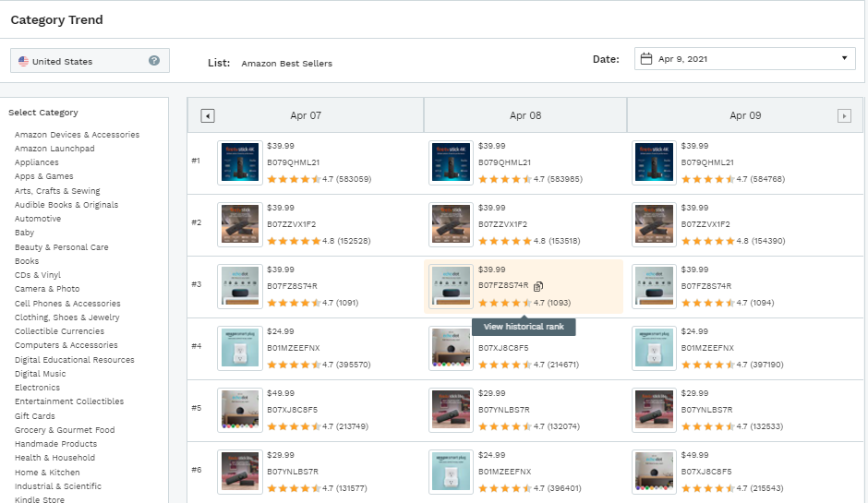Viewport: 868px width, 503px height.
Task: Click Apr 08 rank #1 Fire Stick 4K thumbnail
Action: (x=452, y=162)
